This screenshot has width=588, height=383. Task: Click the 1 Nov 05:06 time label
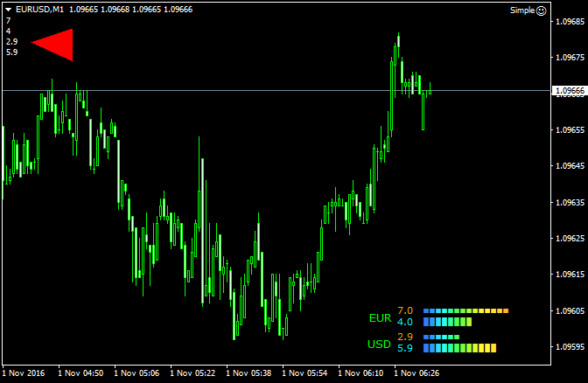pos(136,373)
